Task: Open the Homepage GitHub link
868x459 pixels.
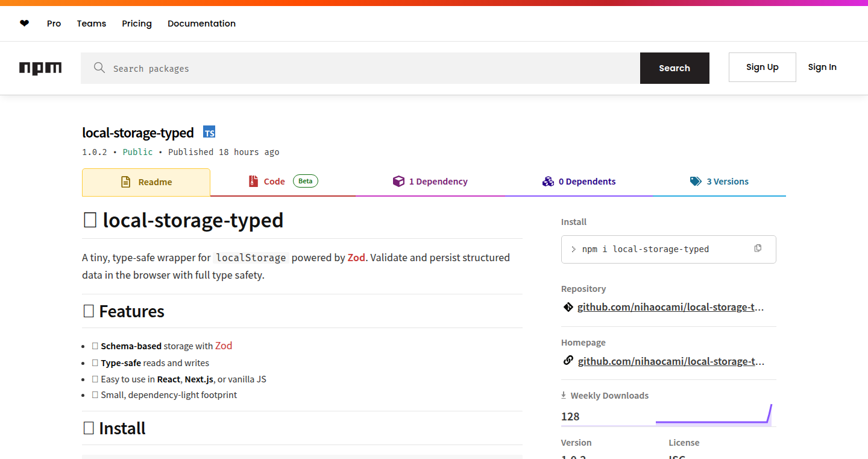Action: (671, 361)
